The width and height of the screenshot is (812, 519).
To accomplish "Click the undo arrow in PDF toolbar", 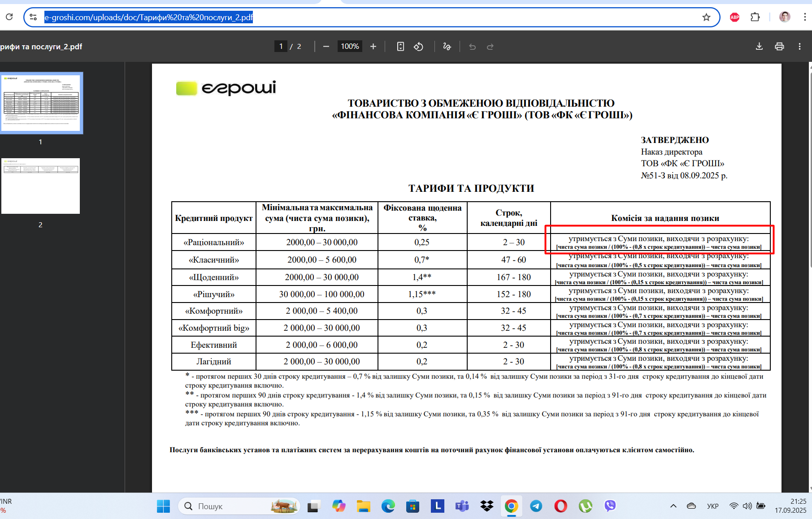I will [472, 46].
